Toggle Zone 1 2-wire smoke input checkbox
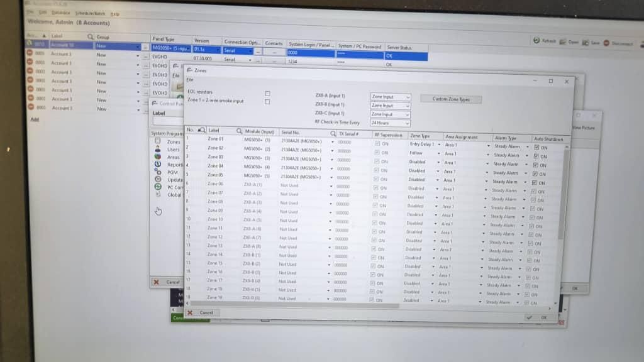Screen dimensions: 644x362 267,101
